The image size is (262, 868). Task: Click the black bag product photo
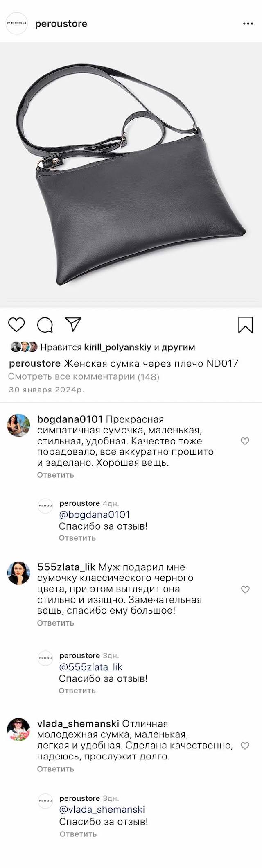click(x=131, y=176)
